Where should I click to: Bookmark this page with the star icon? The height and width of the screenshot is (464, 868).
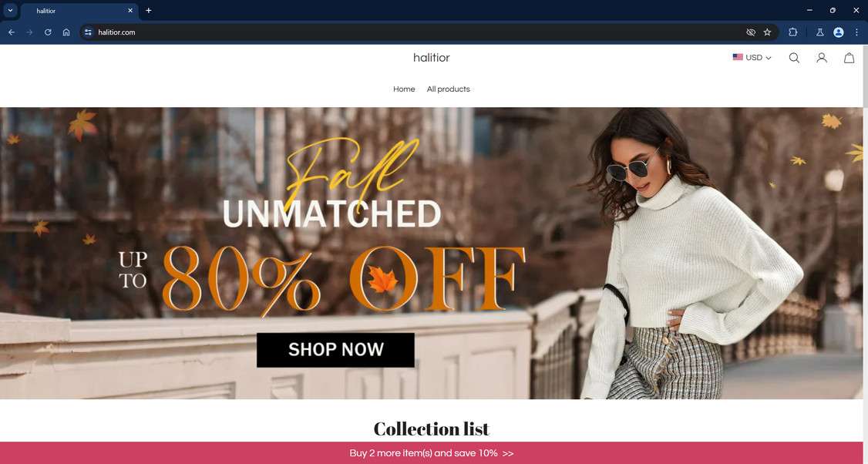click(x=767, y=32)
